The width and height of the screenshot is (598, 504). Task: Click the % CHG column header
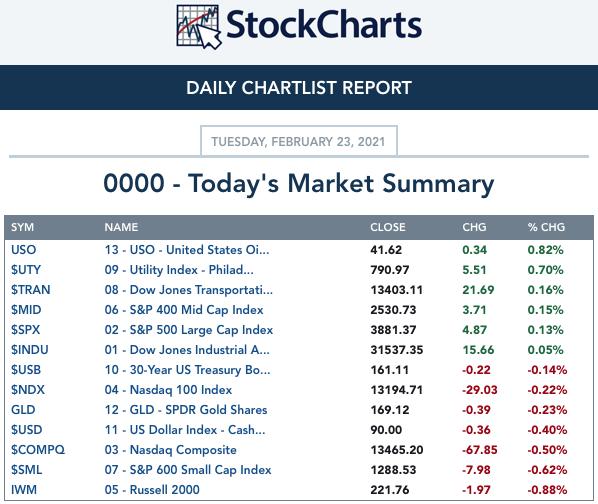point(546,227)
